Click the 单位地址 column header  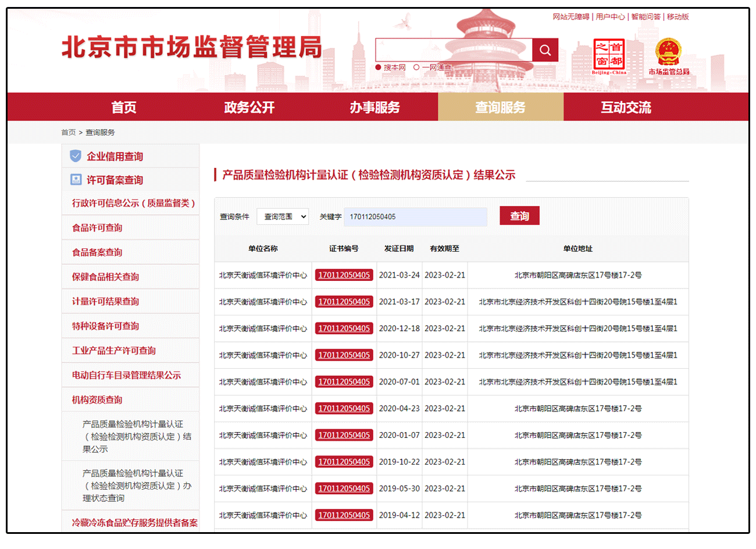pos(578,248)
